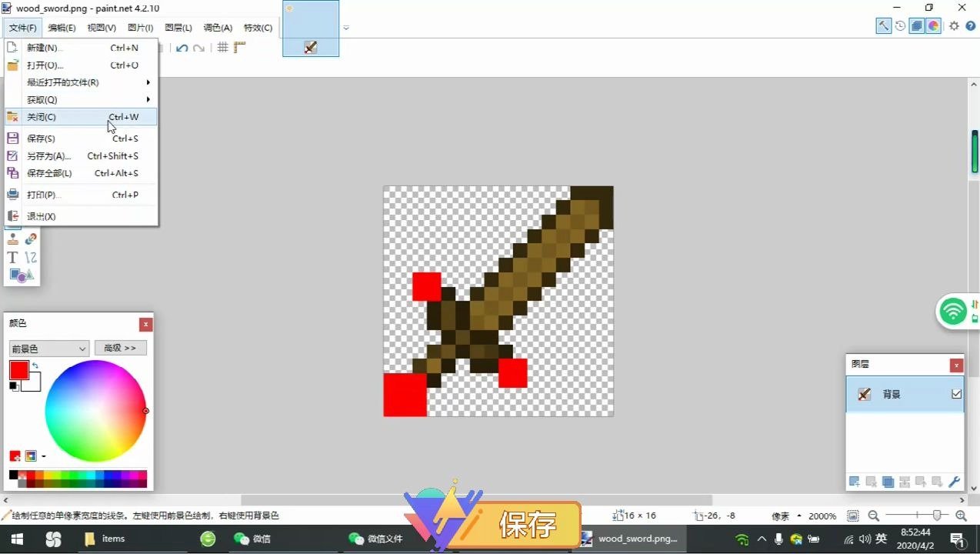The width and height of the screenshot is (980, 554).
Task: Click the Zoom In magnifier icon
Action: tap(961, 516)
